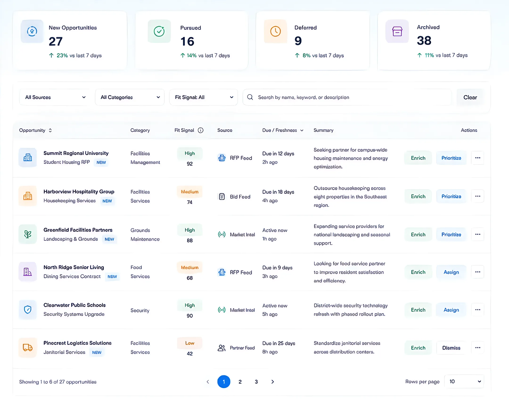Click the New Opportunities card icon
Image resolution: width=509 pixels, height=420 pixels.
(x=32, y=31)
